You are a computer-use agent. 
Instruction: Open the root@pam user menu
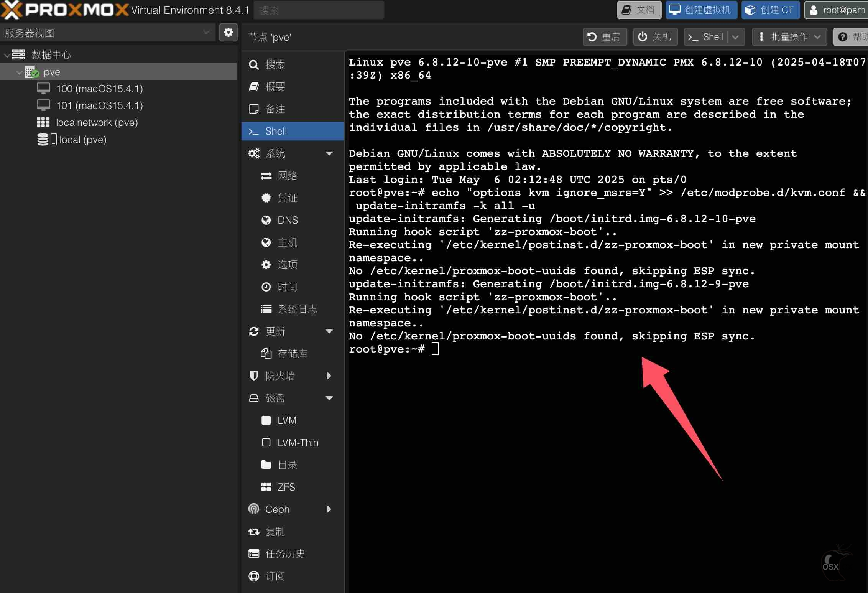tap(837, 10)
